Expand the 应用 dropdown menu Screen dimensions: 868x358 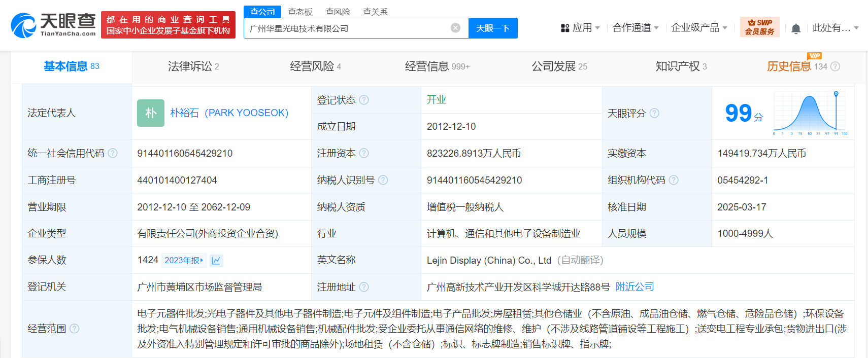(x=580, y=28)
